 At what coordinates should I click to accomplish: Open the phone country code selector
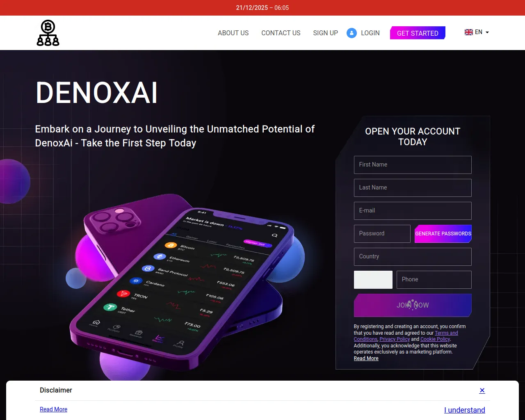point(373,280)
